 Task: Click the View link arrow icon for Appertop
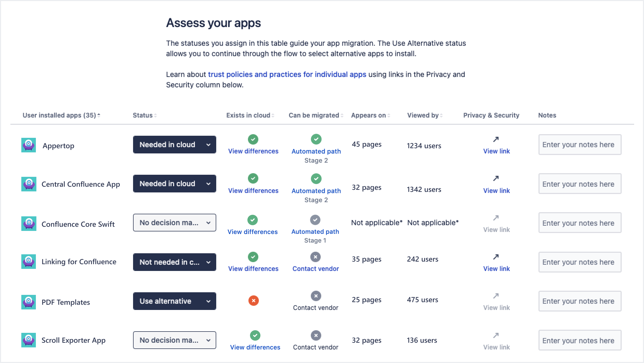[496, 139]
